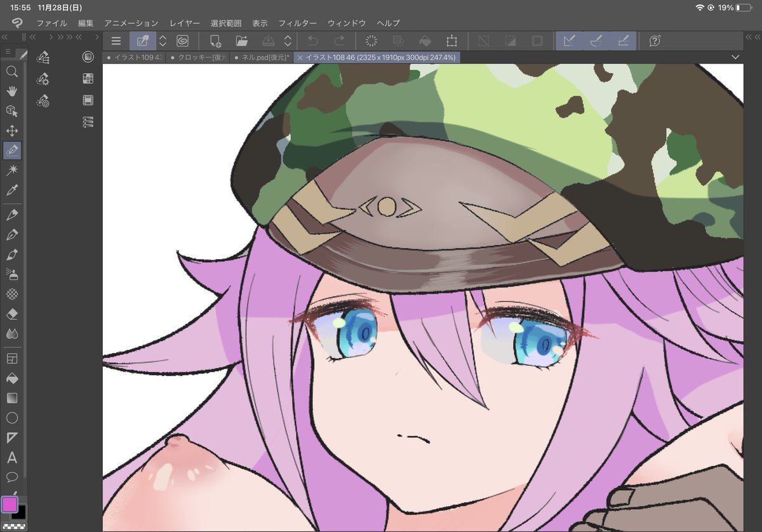Select the Balloon speech bubble tool
The width and height of the screenshot is (762, 532).
(x=12, y=476)
